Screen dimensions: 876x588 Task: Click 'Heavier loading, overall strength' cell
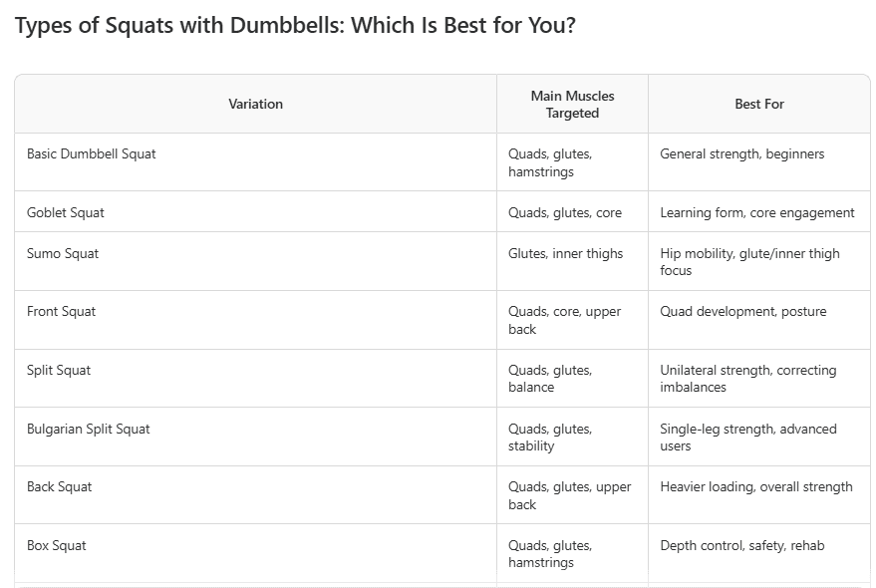coord(756,487)
